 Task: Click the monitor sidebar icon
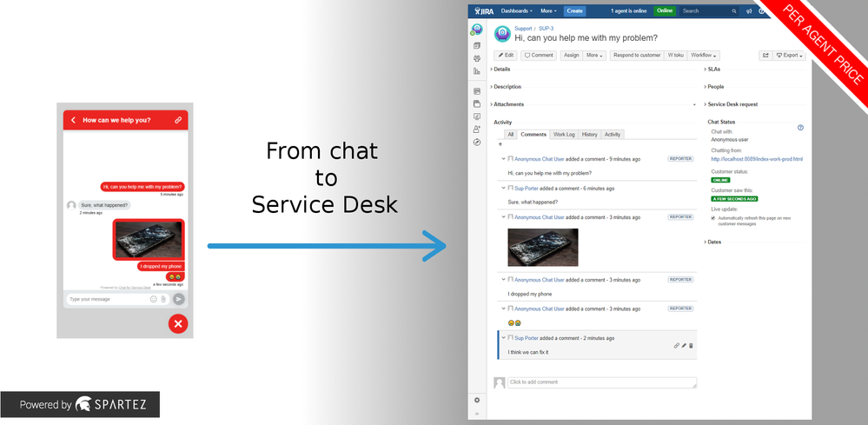click(477, 116)
